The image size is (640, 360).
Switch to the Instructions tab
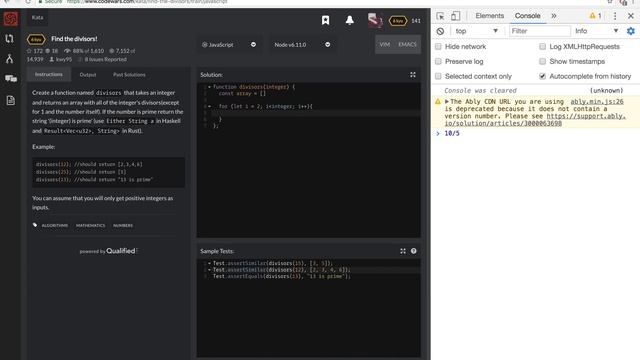pos(49,75)
